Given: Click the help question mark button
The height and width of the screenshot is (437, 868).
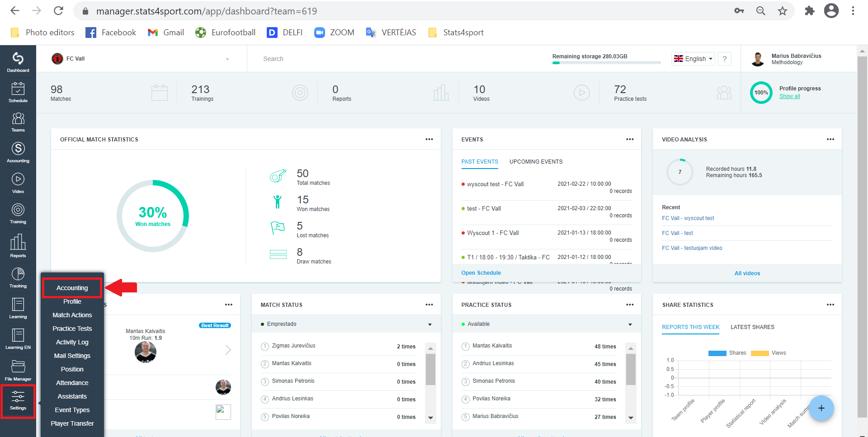Looking at the screenshot, I should click(x=725, y=59).
